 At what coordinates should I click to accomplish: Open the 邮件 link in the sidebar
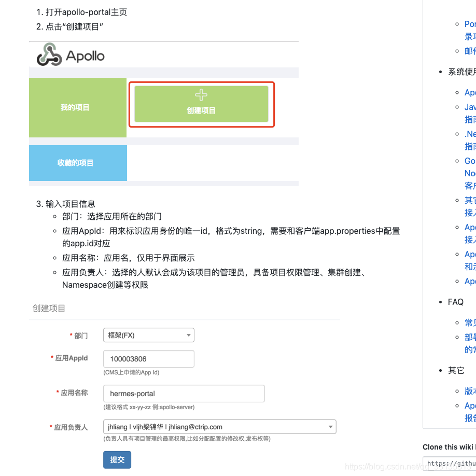470,50
